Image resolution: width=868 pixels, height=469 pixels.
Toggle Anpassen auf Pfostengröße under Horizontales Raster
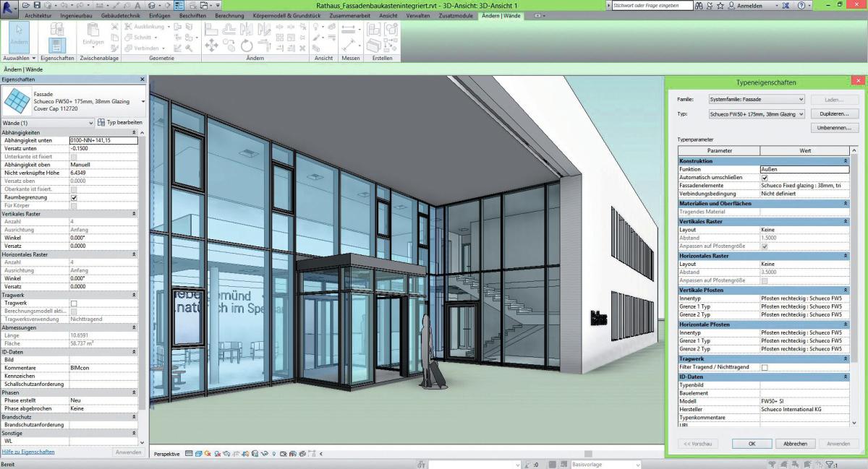point(765,280)
